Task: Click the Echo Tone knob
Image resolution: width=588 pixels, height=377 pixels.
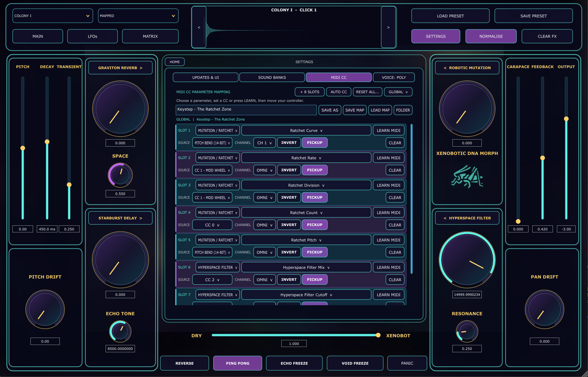Action: (x=120, y=331)
